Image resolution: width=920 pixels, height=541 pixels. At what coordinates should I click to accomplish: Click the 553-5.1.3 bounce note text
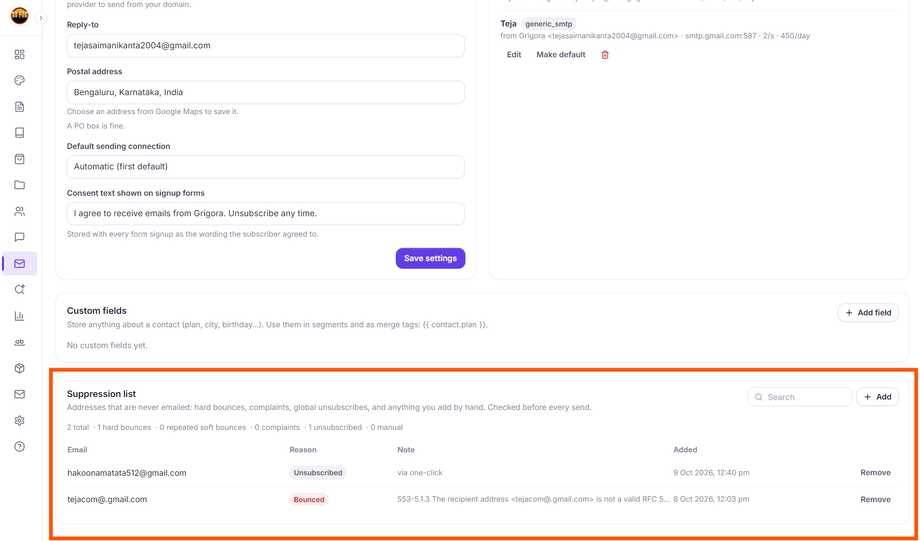click(x=533, y=499)
